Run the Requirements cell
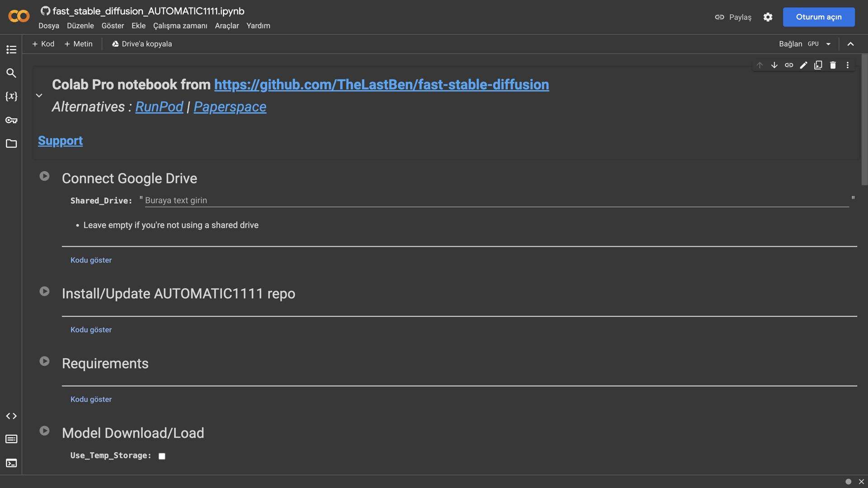Viewport: 868px width, 488px height. click(x=44, y=361)
